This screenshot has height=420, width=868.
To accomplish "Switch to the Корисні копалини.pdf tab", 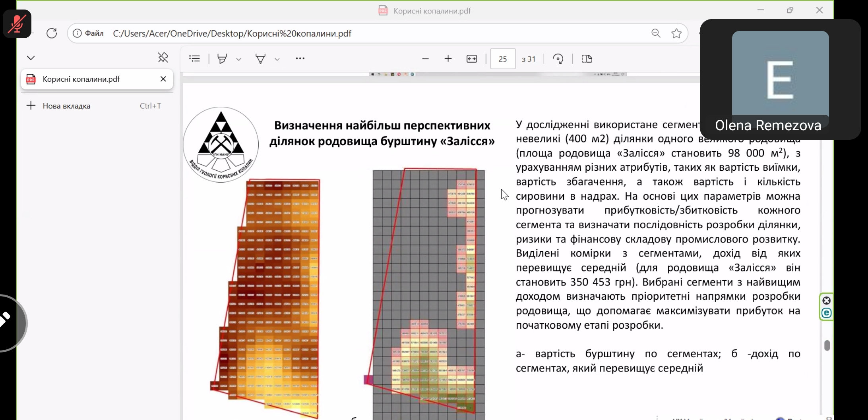I will pos(81,79).
